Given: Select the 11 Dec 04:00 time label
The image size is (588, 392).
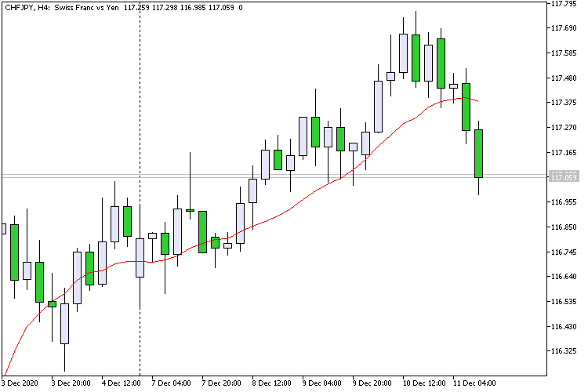Looking at the screenshot, I should 474,383.
